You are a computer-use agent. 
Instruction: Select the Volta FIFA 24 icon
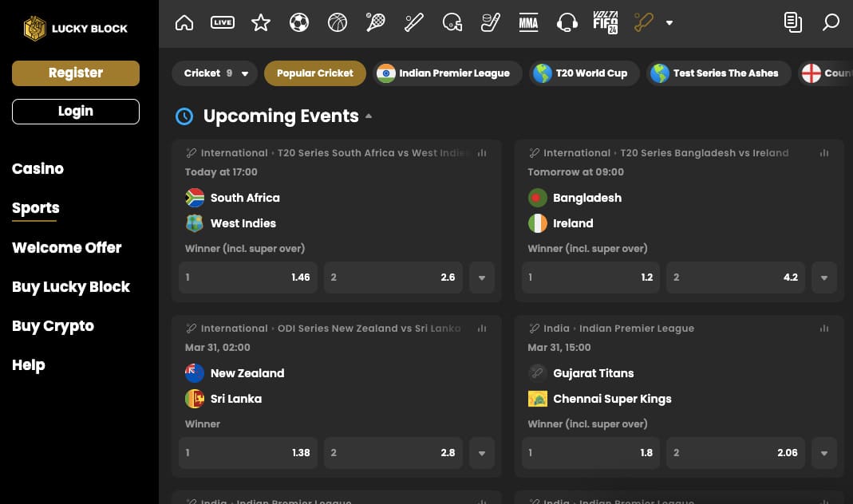pyautogui.click(x=605, y=23)
